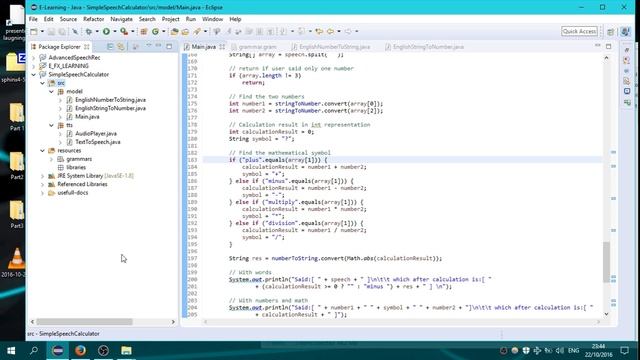Image resolution: width=640 pixels, height=360 pixels.
Task: Select the Java perspective icon
Action: click(625, 32)
